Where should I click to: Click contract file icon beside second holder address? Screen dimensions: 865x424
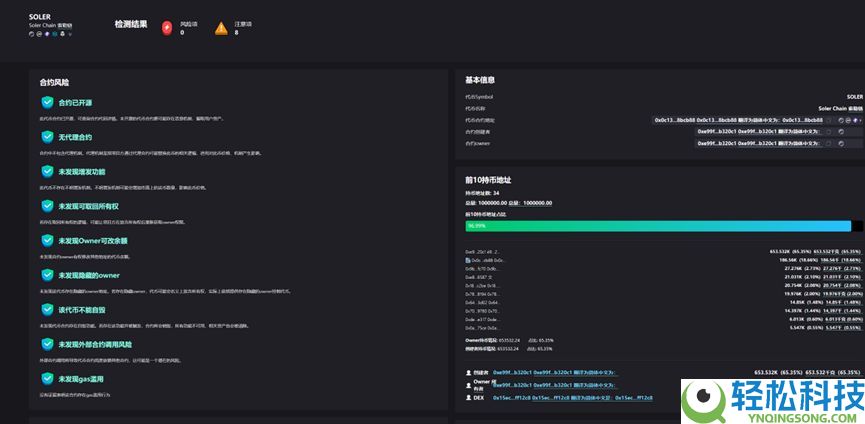tap(468, 260)
